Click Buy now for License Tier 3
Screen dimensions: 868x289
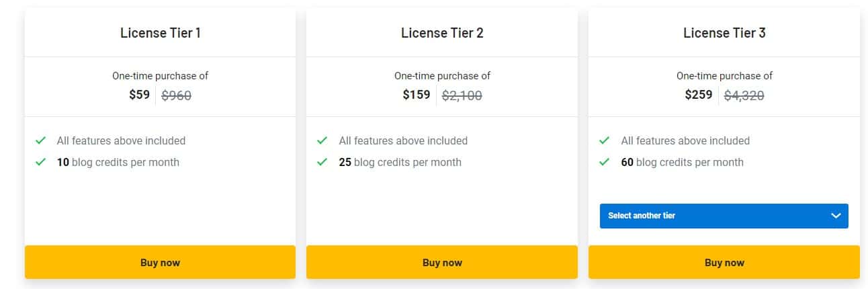(724, 262)
